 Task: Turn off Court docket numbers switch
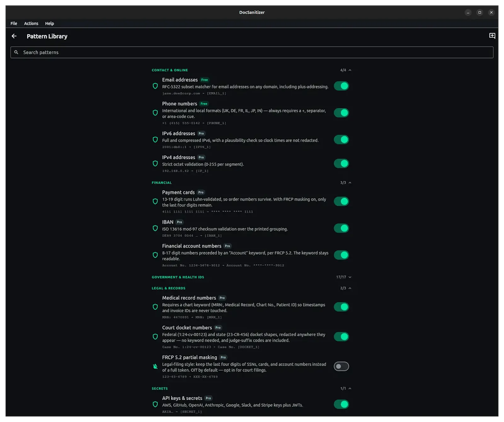coord(341,337)
